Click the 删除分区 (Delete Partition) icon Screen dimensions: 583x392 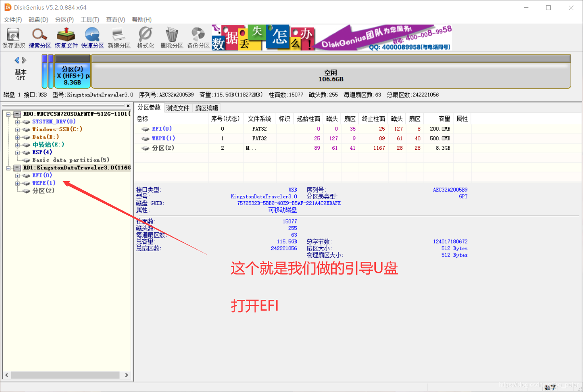172,37
